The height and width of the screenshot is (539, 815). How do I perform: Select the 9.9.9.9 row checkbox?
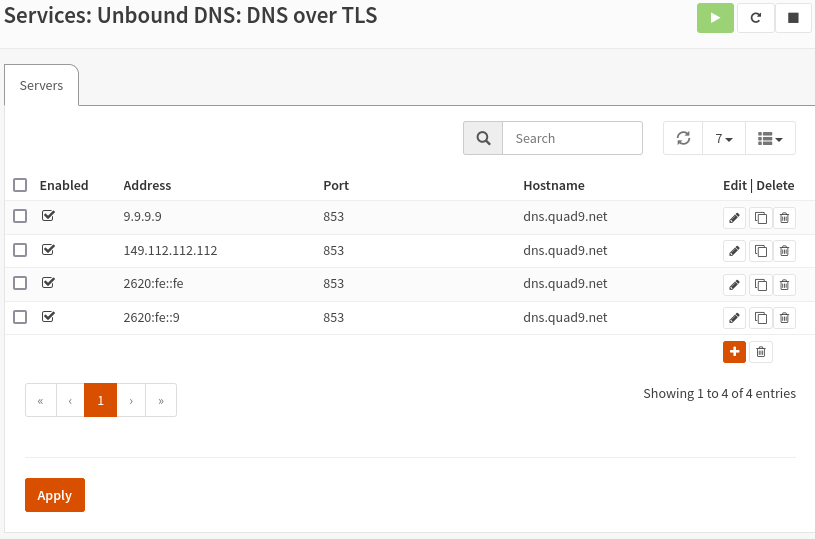click(x=20, y=216)
